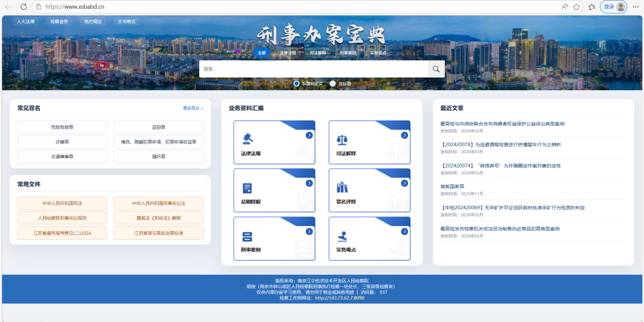Switch to the 刑事案例 search tab
This screenshot has width=644, height=322.
pos(348,53)
